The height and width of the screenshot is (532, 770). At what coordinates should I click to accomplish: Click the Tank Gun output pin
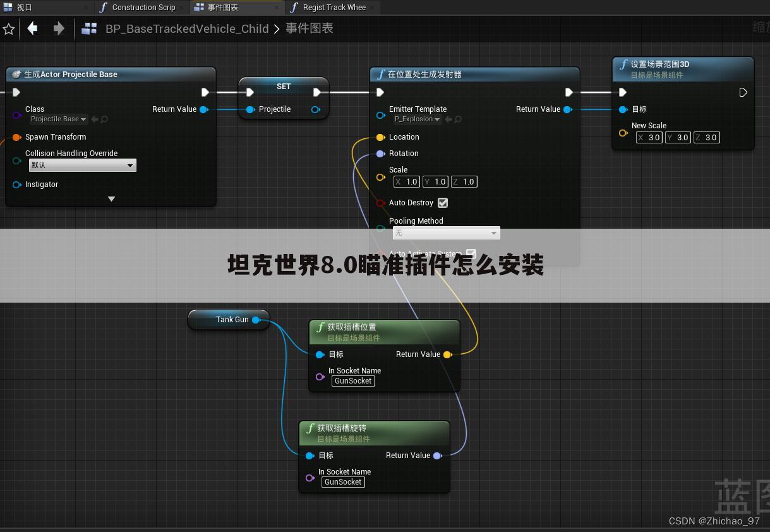(x=256, y=320)
